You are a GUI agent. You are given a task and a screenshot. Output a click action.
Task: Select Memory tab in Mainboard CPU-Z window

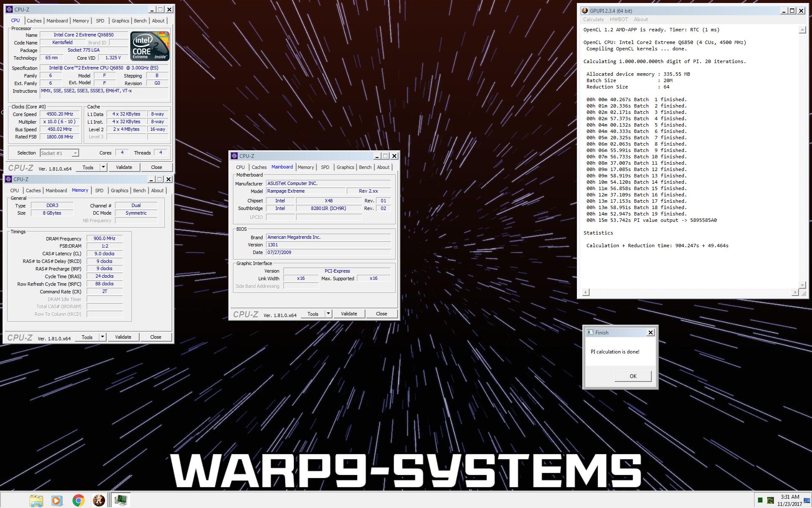[306, 167]
